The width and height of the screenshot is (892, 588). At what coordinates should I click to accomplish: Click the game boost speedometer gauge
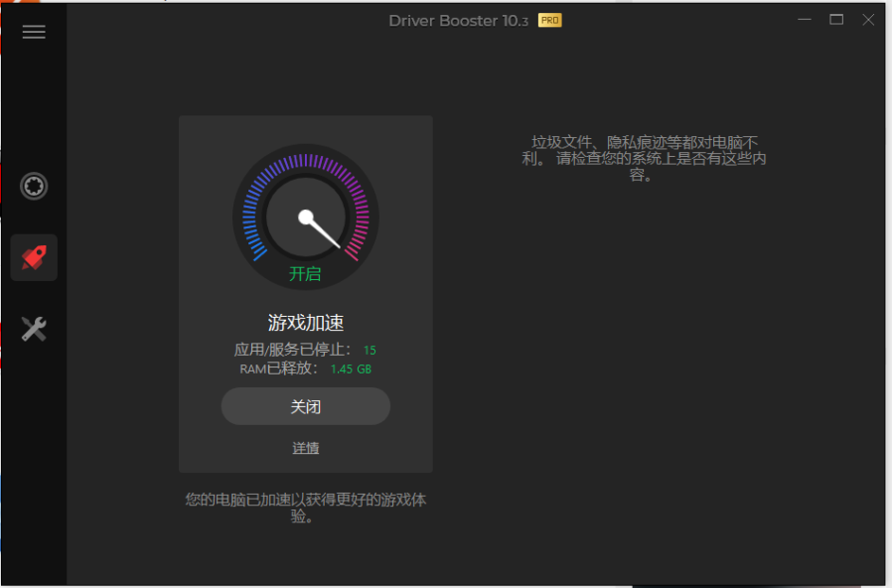(x=306, y=217)
